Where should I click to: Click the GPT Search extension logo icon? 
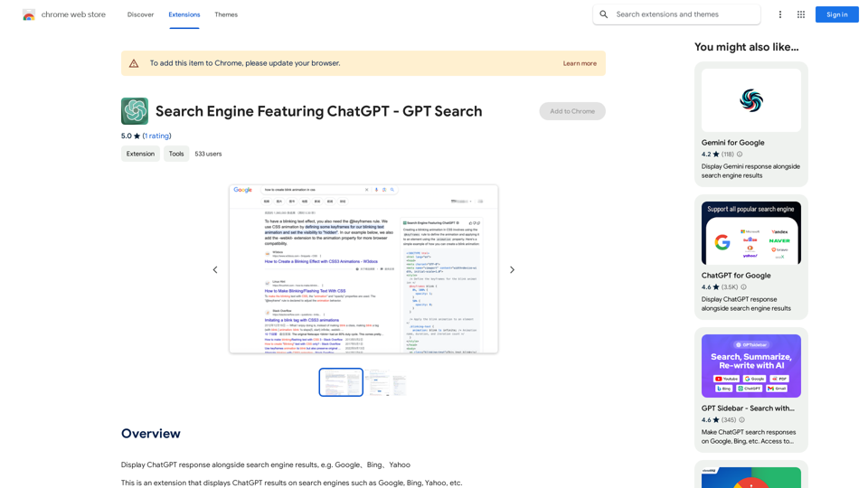(x=135, y=111)
